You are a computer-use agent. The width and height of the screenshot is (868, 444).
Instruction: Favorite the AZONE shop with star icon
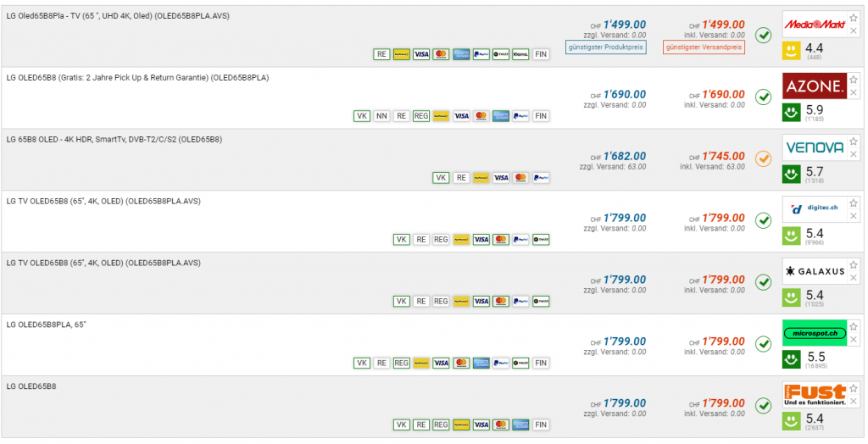click(854, 79)
